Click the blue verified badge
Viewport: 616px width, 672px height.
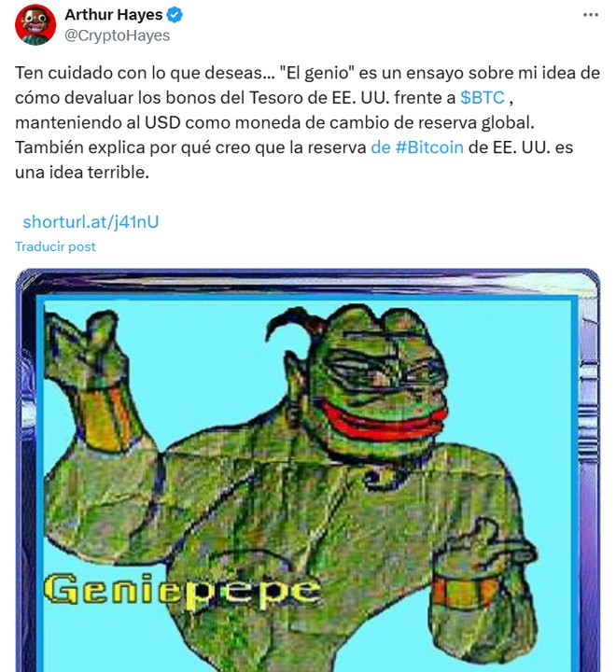[175, 15]
